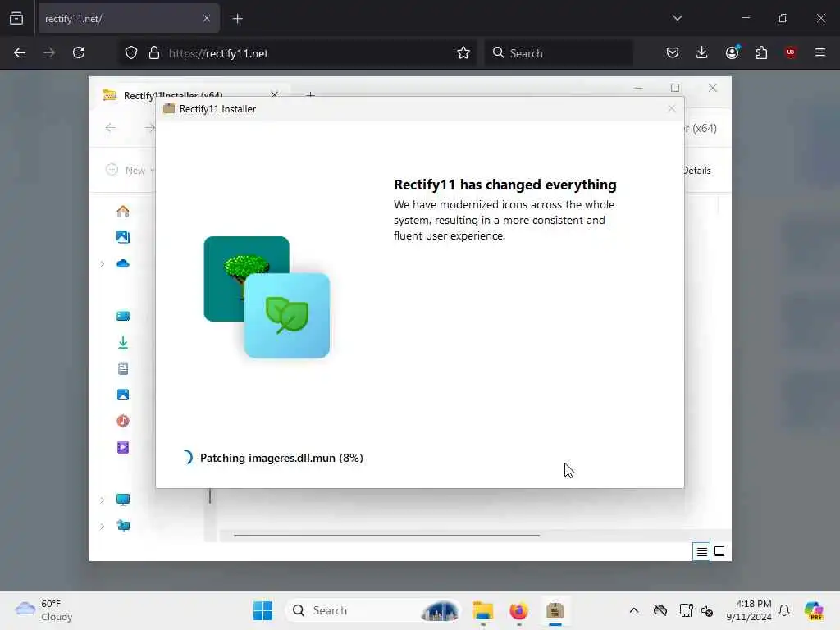Select the rectify11.net browser tab
Screen dimensions: 840x630
point(129,19)
